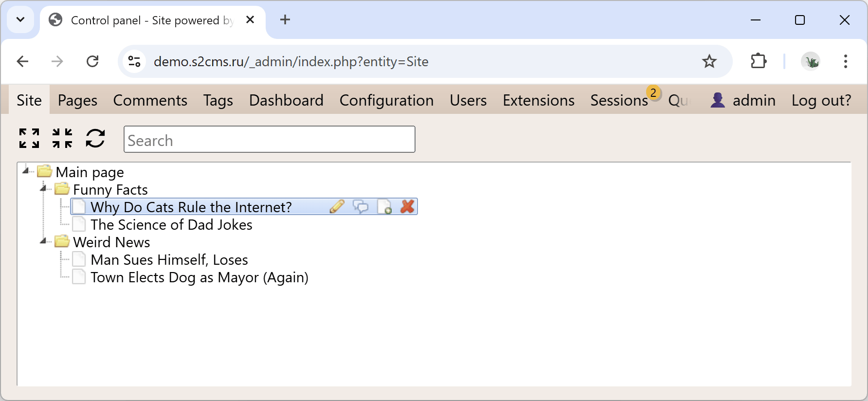Click the page icon of Man Sues Himself, Loses
The width and height of the screenshot is (868, 401).
(x=79, y=259)
